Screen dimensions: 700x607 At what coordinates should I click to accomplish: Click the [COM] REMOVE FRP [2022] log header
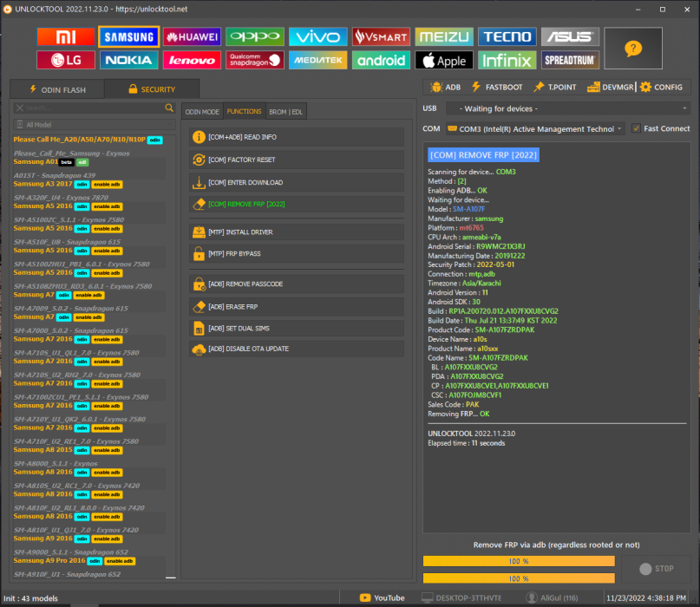click(x=483, y=155)
